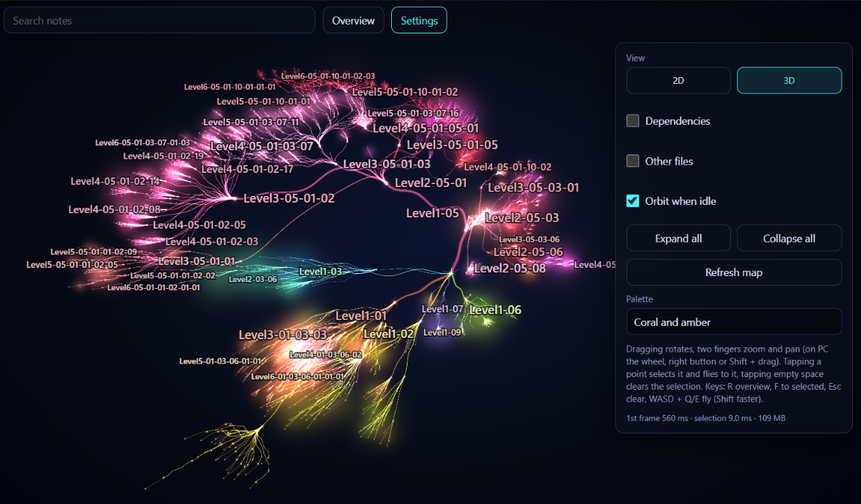Select the Level6-05-01-01-02-01-01 node label
The height and width of the screenshot is (504, 861).
154,287
